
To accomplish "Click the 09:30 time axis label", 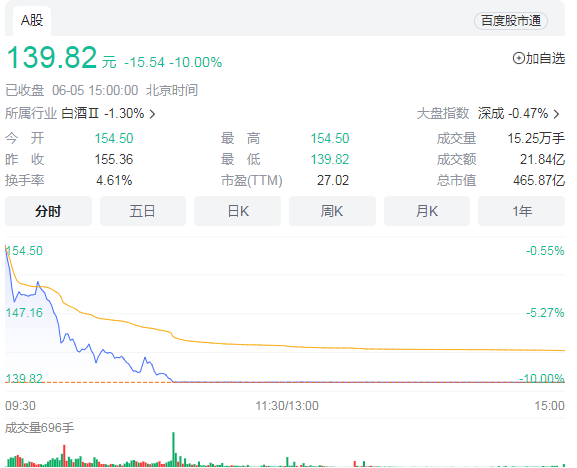I will coord(20,406).
